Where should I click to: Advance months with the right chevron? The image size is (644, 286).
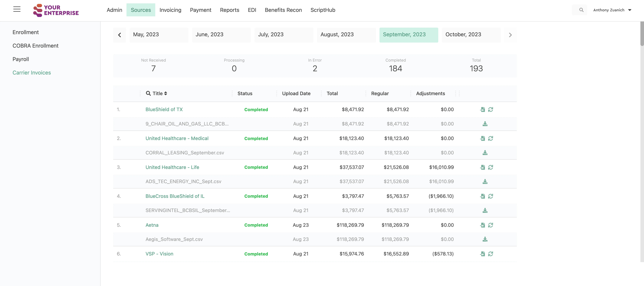(510, 35)
